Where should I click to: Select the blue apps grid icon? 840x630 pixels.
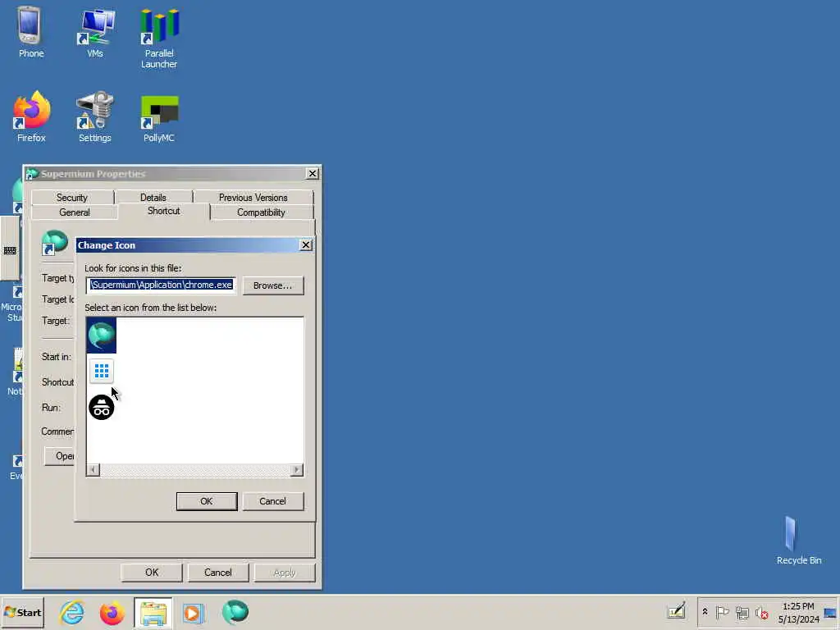101,371
